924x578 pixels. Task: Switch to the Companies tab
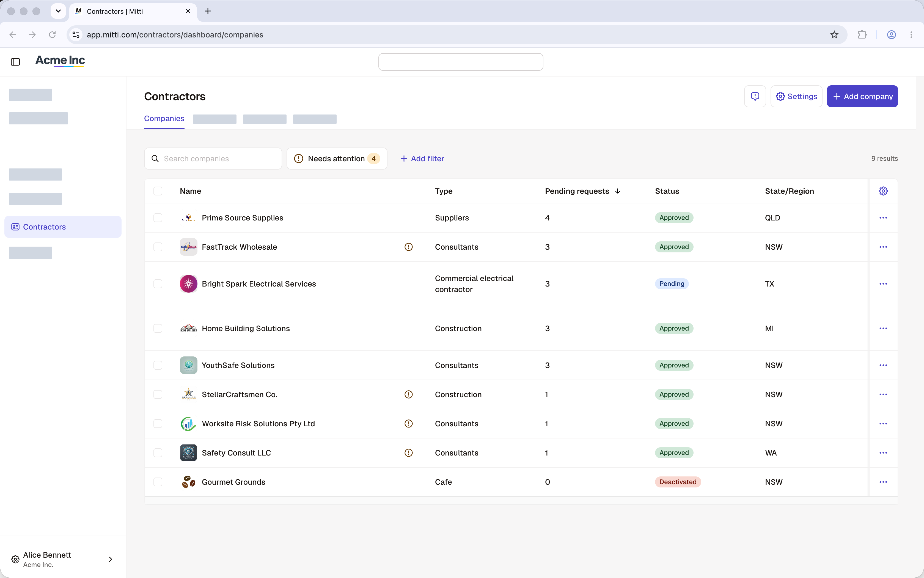pyautogui.click(x=164, y=119)
